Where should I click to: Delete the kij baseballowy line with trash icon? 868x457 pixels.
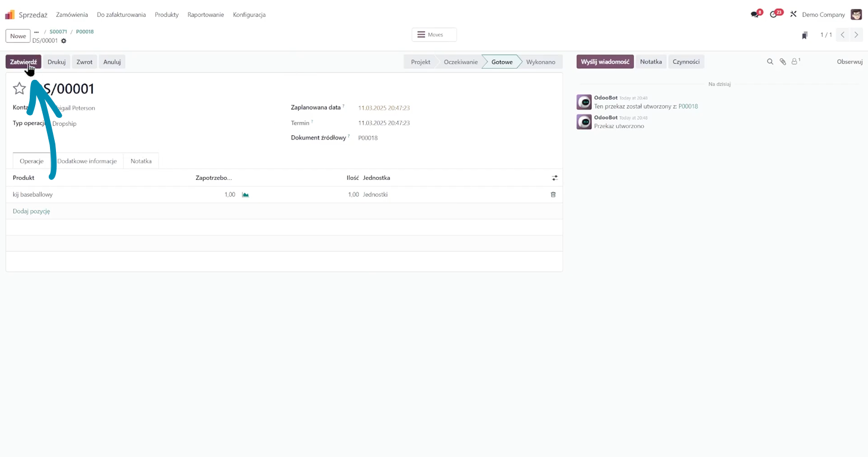pos(553,195)
